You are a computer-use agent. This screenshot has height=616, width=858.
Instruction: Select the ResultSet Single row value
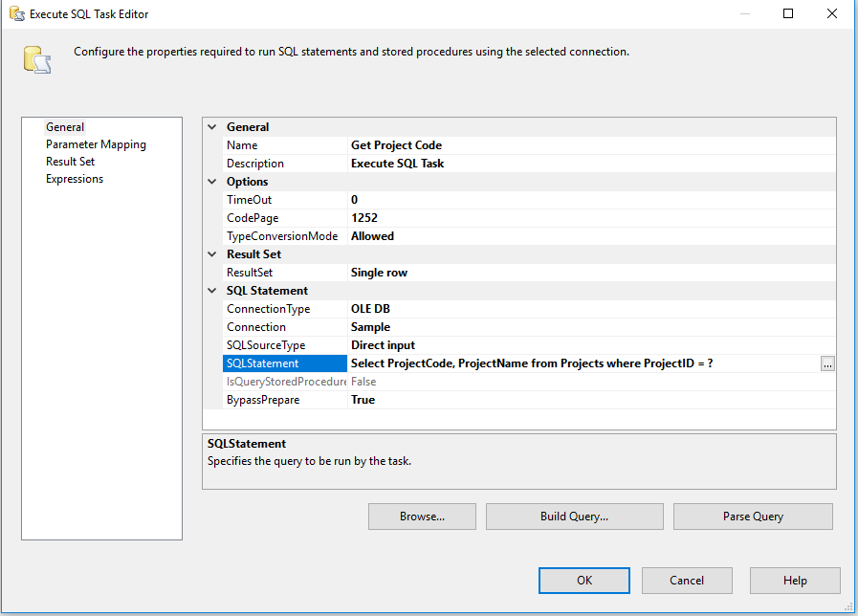(400, 272)
